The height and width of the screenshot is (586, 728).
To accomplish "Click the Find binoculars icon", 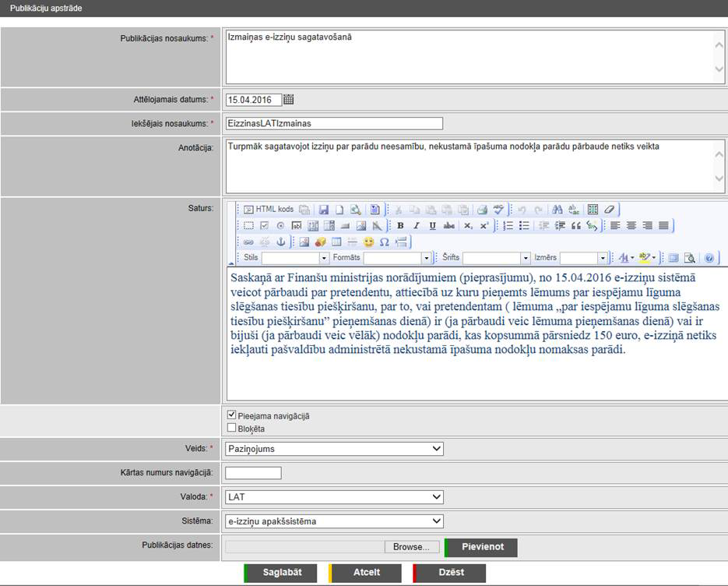I will click(557, 210).
